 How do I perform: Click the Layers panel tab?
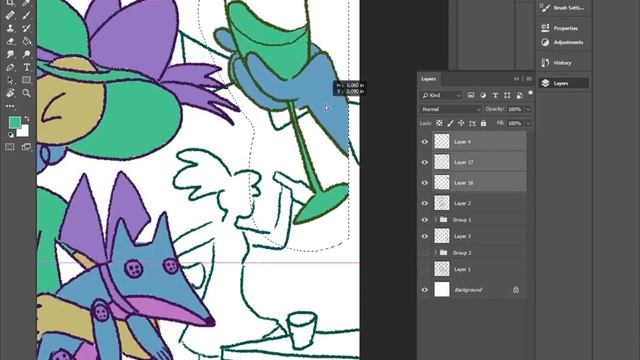[x=429, y=79]
